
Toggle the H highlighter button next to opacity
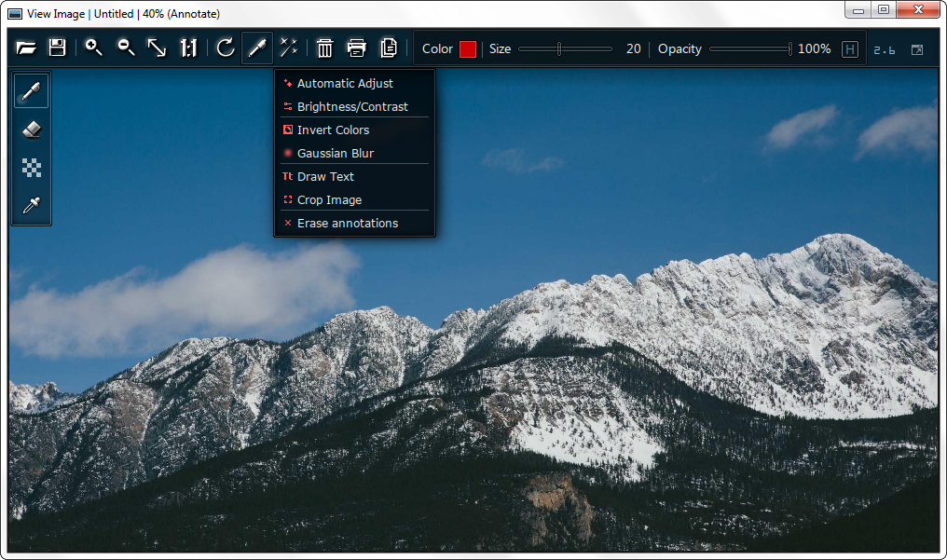849,49
